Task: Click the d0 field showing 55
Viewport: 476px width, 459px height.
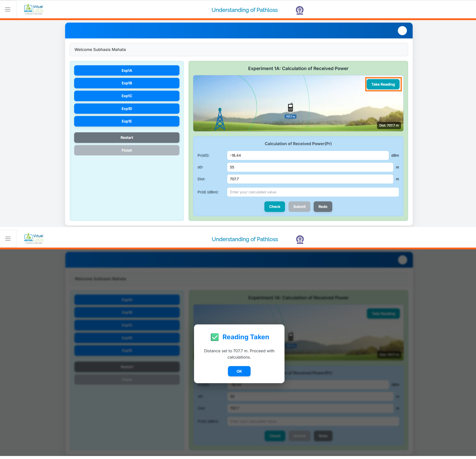Action: pos(310,167)
